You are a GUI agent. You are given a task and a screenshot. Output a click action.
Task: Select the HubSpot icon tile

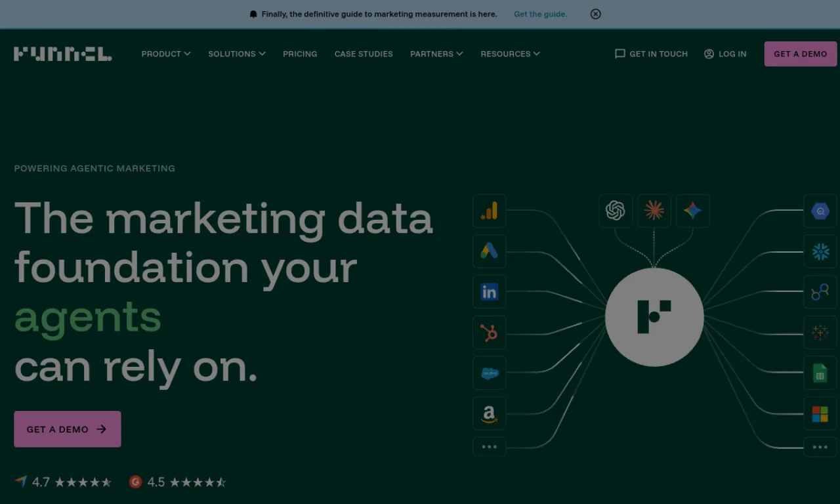[x=489, y=333]
